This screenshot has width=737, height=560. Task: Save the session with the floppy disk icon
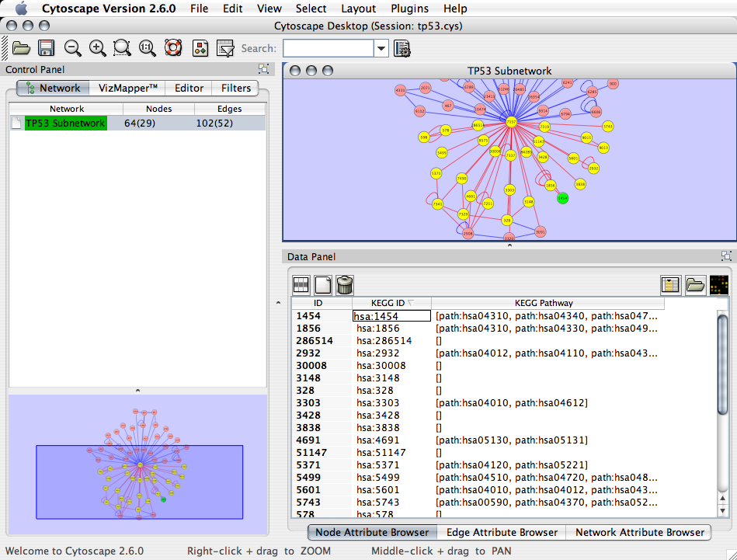(46, 48)
